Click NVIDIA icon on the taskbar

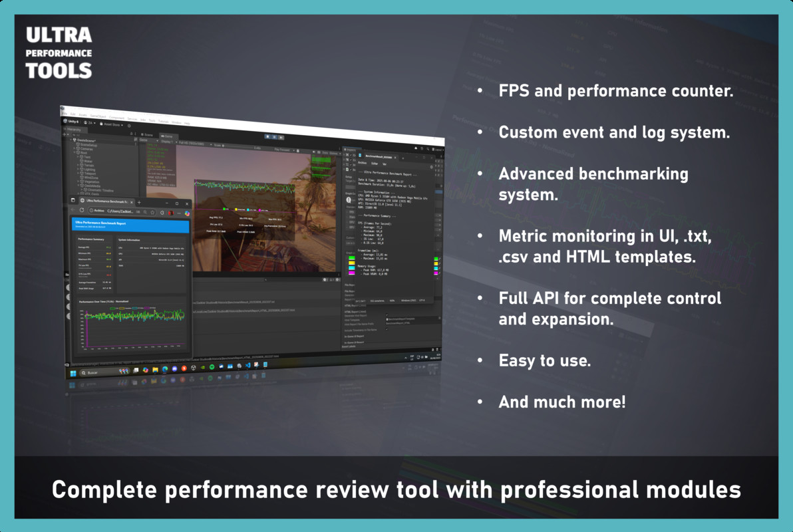point(203,367)
